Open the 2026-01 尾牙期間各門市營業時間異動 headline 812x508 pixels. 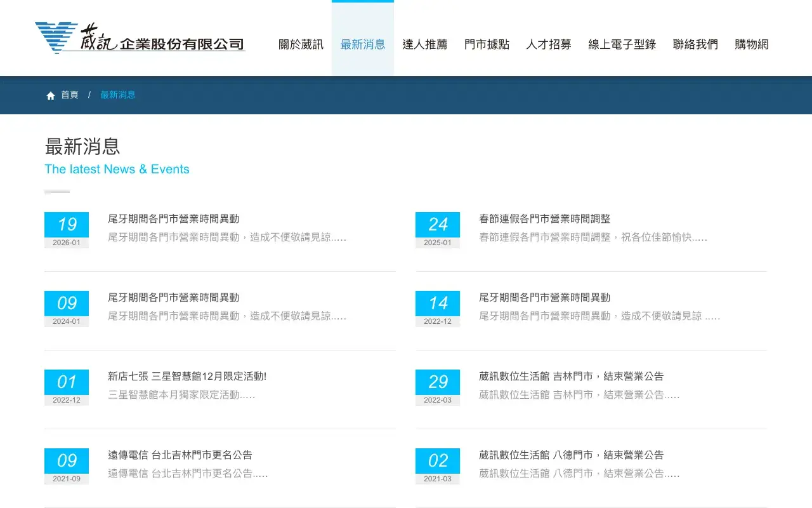[174, 219]
